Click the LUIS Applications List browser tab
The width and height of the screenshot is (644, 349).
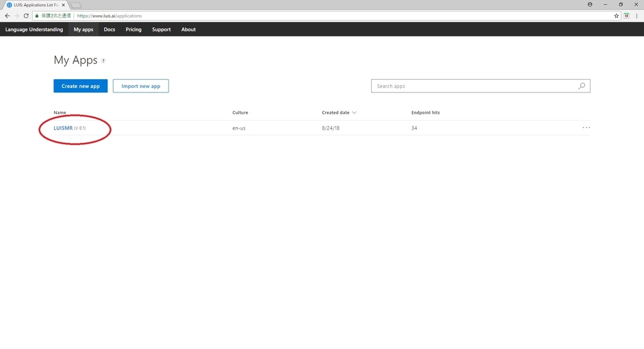pos(35,5)
